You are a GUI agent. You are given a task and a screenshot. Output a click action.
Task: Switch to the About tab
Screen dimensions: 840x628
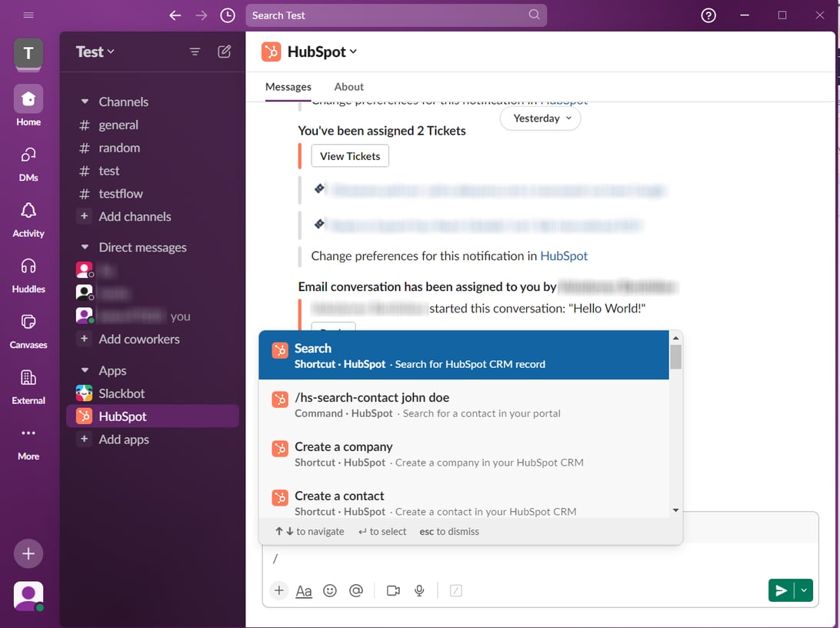tap(348, 86)
